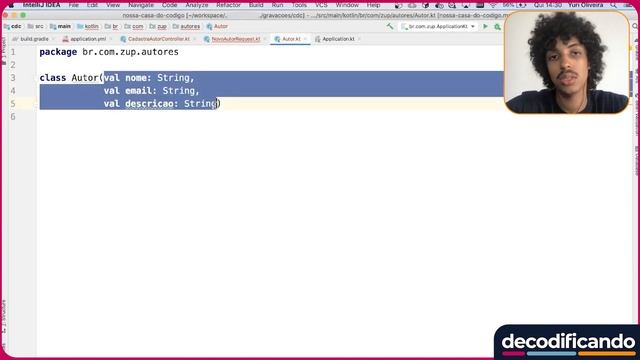This screenshot has width=640, height=360.
Task: Open the ApplicationKt run configuration dropdown
Action: (438, 27)
